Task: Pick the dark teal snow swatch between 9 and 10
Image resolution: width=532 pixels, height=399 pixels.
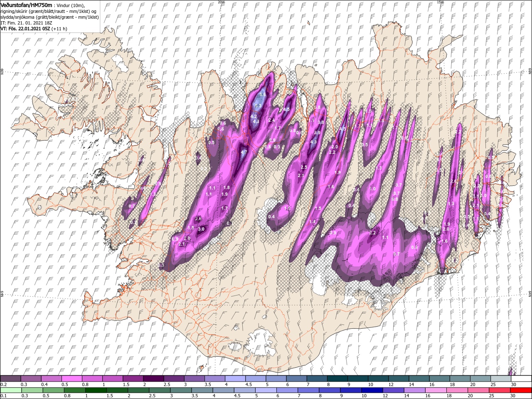Action: click(x=357, y=378)
